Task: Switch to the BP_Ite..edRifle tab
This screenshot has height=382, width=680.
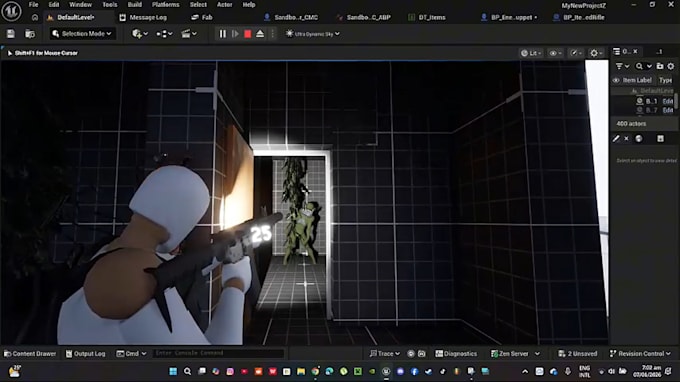Action: coord(580,17)
